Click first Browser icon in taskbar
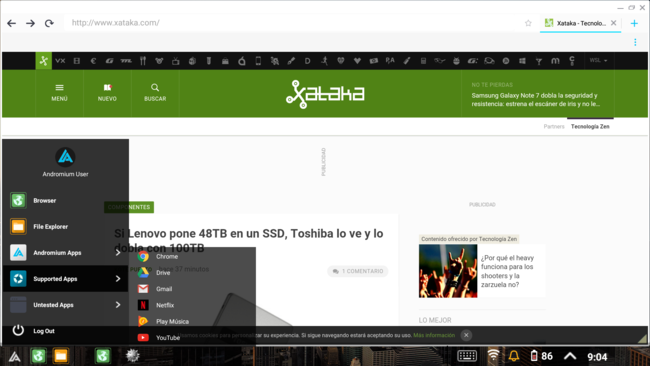 tap(38, 356)
